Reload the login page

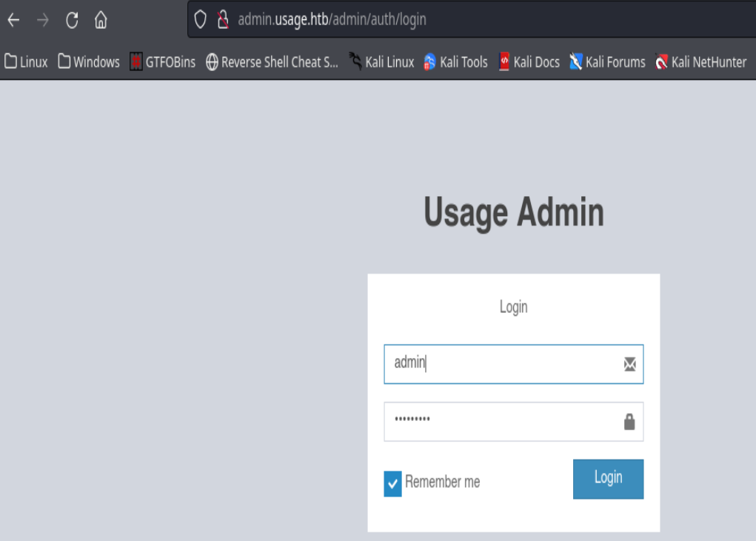point(72,19)
